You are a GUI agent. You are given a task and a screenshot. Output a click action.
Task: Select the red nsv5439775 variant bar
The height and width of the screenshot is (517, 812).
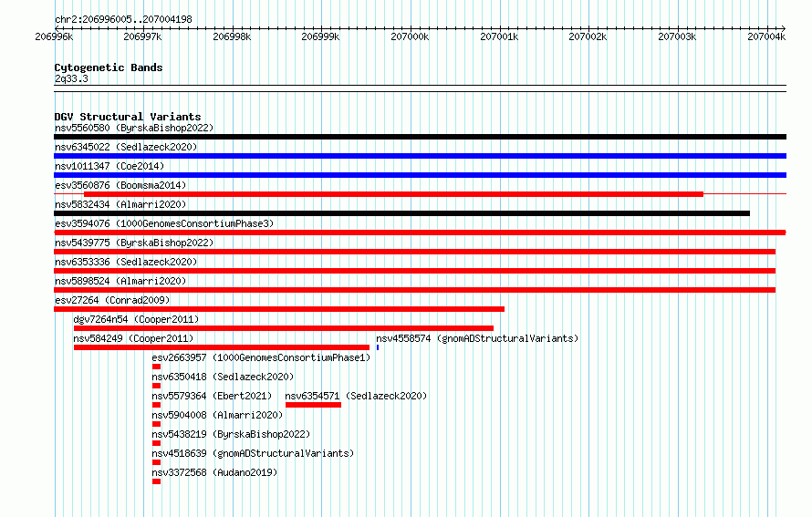(415, 252)
